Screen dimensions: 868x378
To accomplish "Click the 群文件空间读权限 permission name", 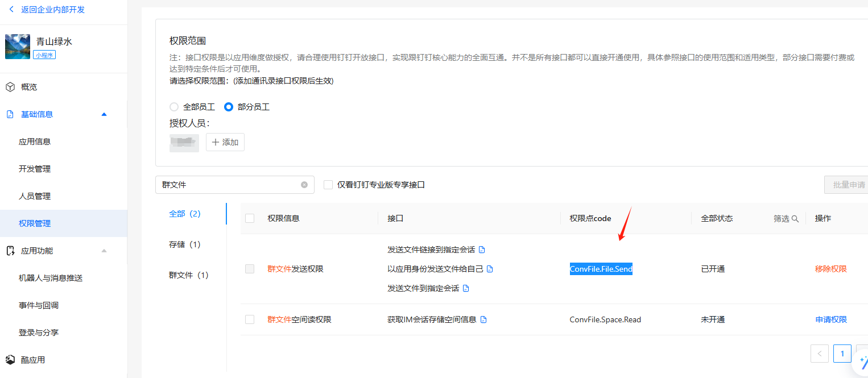I will coord(299,319).
